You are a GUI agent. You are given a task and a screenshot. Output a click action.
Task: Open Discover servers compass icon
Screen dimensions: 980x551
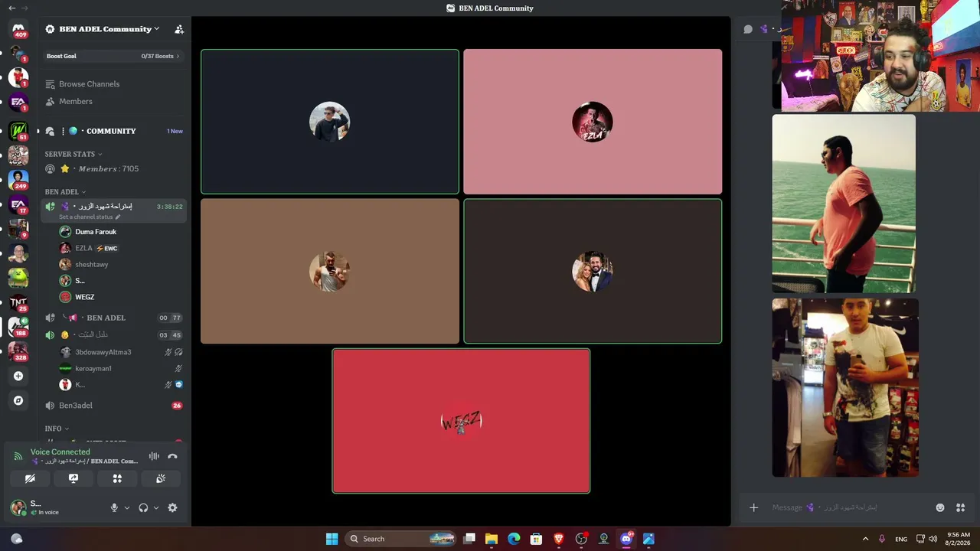tap(18, 400)
